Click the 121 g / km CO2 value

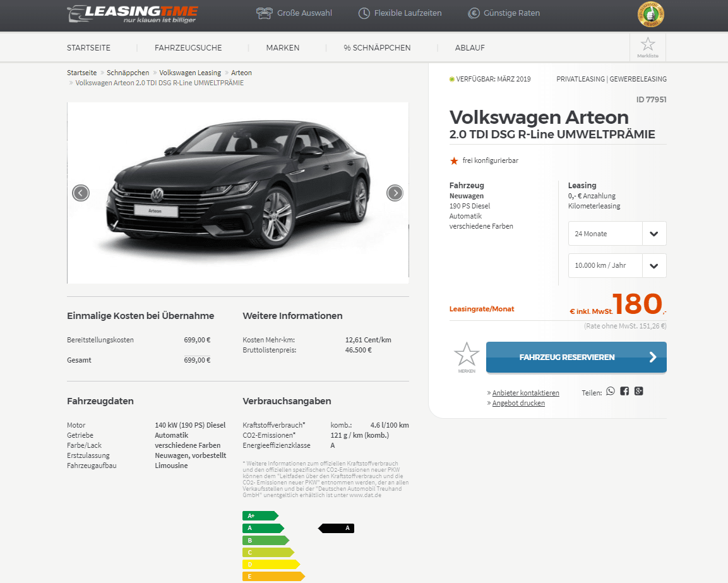[360, 435]
